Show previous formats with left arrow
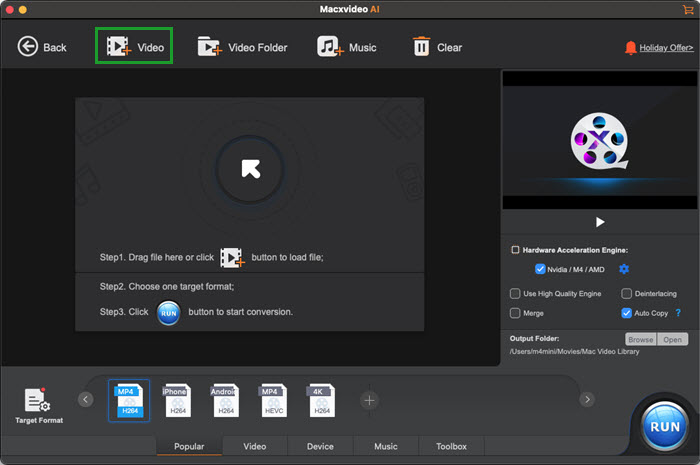Image resolution: width=700 pixels, height=465 pixels. pos(86,399)
